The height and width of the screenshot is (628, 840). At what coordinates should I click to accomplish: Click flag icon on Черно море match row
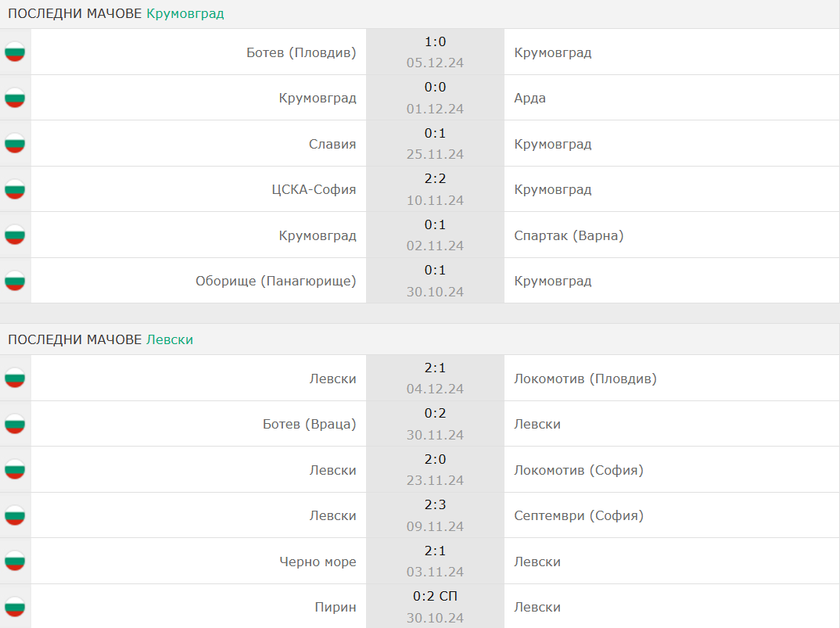[15, 561]
